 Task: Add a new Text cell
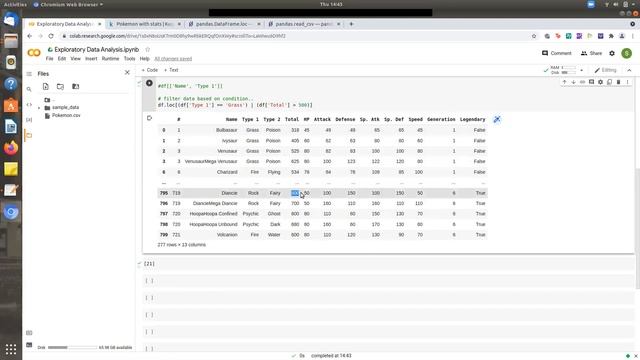pyautogui.click(x=171, y=70)
